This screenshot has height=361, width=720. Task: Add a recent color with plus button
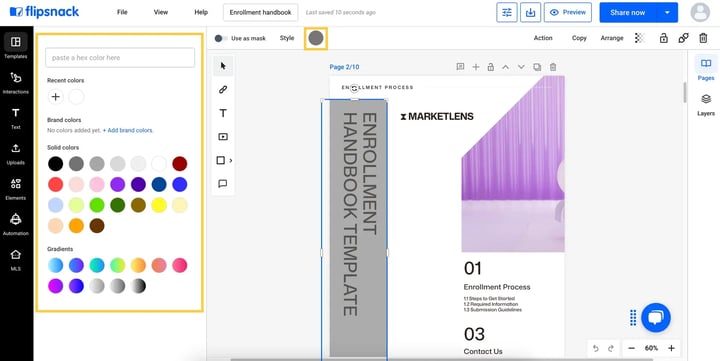(x=56, y=96)
